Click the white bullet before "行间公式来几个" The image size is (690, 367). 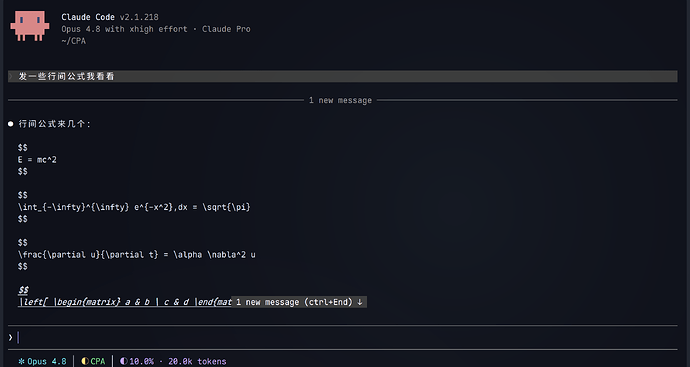(x=11, y=124)
